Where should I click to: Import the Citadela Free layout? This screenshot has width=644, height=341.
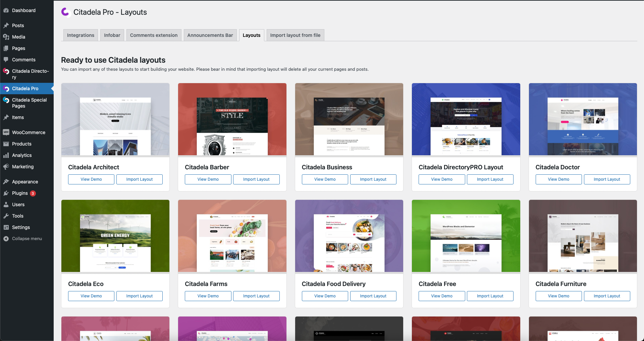pos(490,296)
